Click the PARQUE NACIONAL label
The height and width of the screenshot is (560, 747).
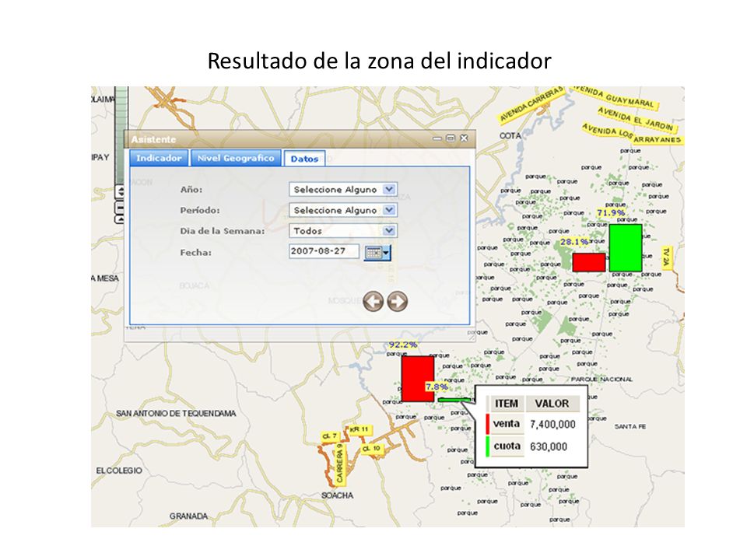(602, 380)
